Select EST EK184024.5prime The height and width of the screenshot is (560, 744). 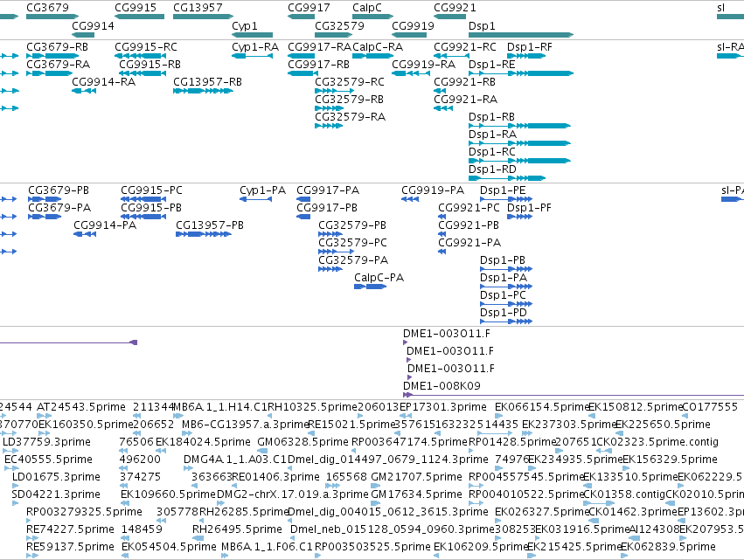pyautogui.click(x=160, y=451)
